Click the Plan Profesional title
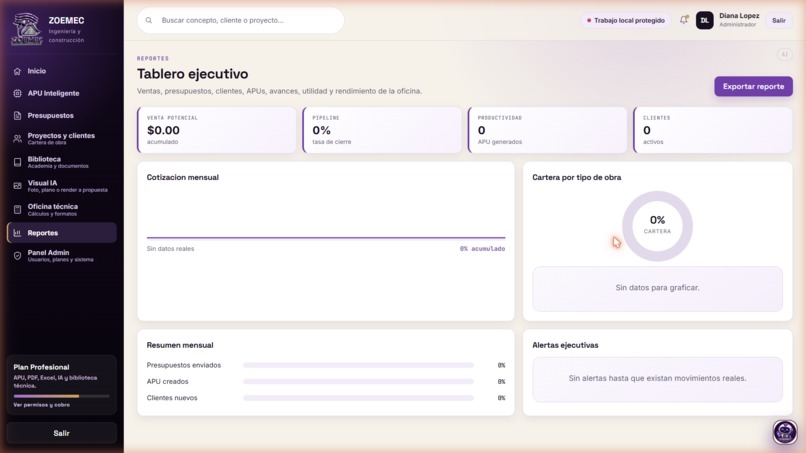Image resolution: width=806 pixels, height=453 pixels. coord(41,367)
